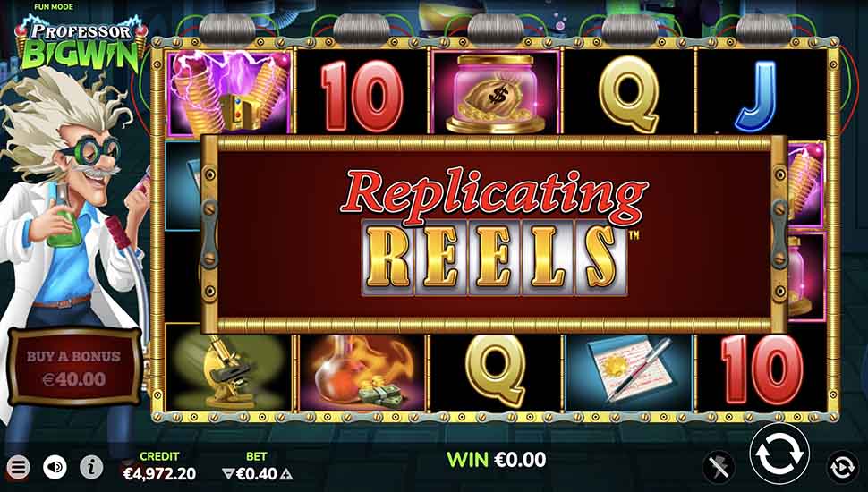Select the tesla coil symbol
Screen dimensions: 868x492
click(x=228, y=92)
